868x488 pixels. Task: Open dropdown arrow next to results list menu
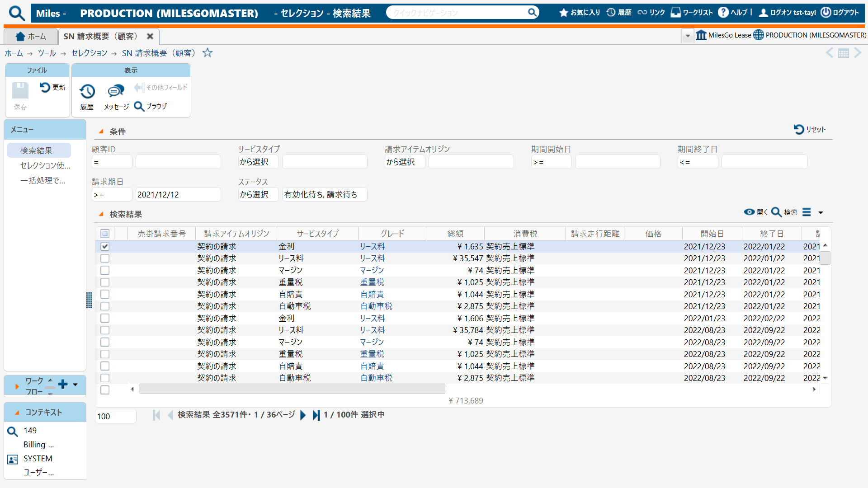(821, 212)
